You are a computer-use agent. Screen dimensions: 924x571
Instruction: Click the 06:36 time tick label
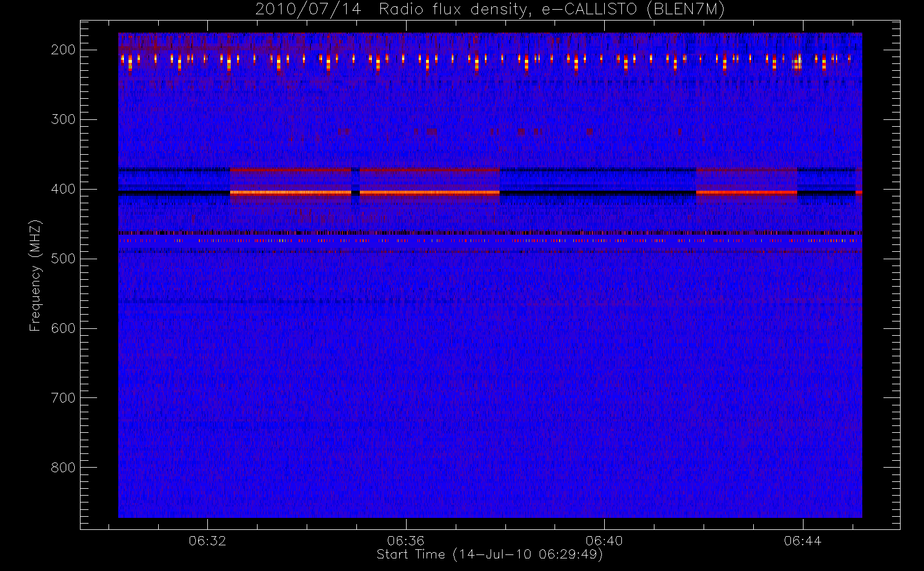point(405,541)
